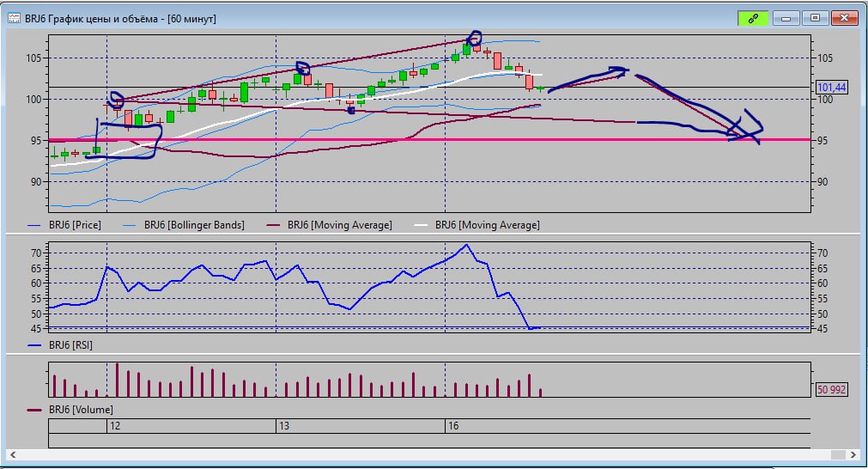The width and height of the screenshot is (868, 469).
Task: Minimize the BRJ6 chart window
Action: [x=786, y=18]
